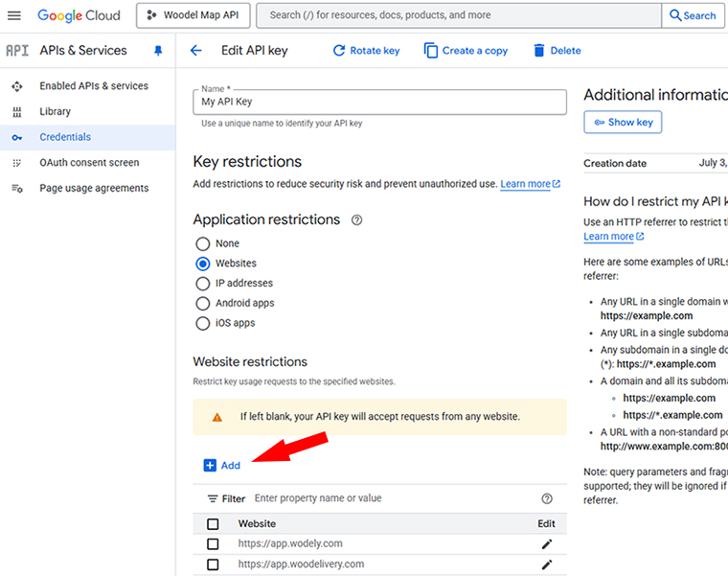The height and width of the screenshot is (576, 728).
Task: Select the IP addresses radio option
Action: pos(202,284)
